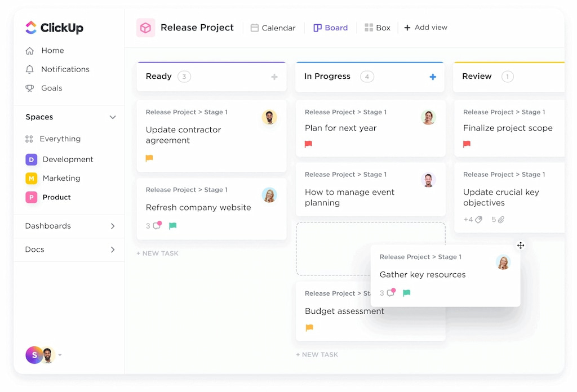Click the Goals trophy icon
This screenshot has width=577, height=392.
coord(30,88)
